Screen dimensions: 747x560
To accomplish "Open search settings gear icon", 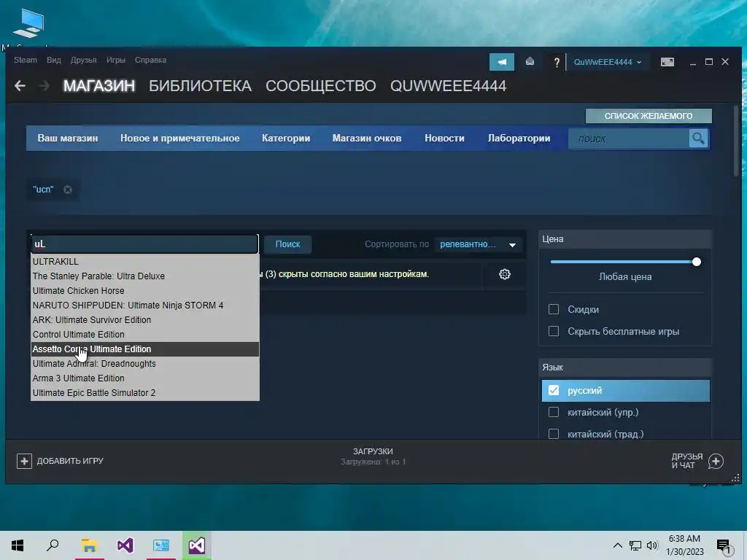I will tap(505, 274).
